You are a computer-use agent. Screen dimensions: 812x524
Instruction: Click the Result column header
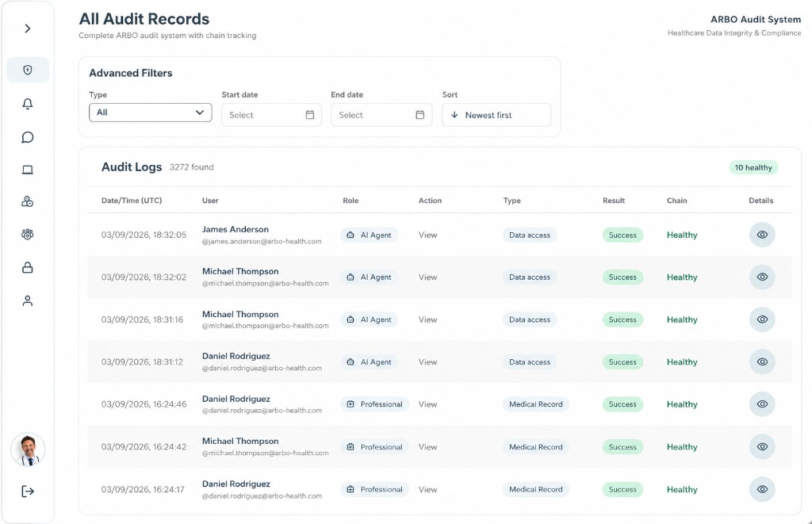pos(614,201)
